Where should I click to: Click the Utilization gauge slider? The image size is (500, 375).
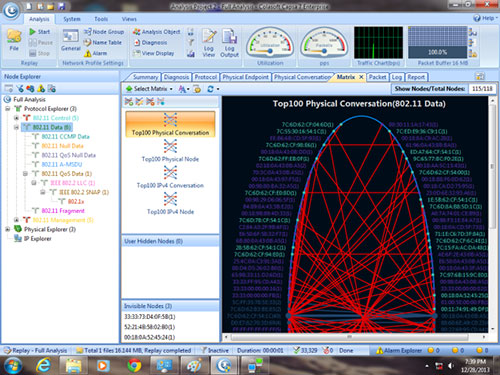click(x=270, y=51)
